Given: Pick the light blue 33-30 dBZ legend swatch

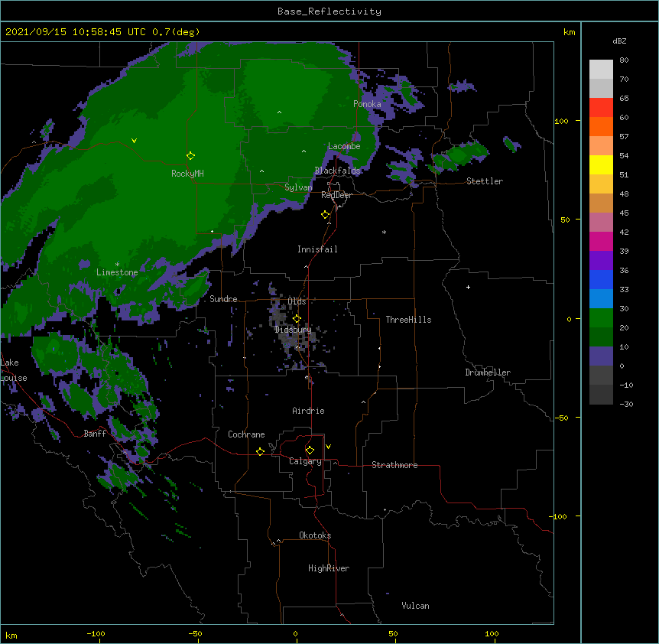Looking at the screenshot, I should point(601,298).
